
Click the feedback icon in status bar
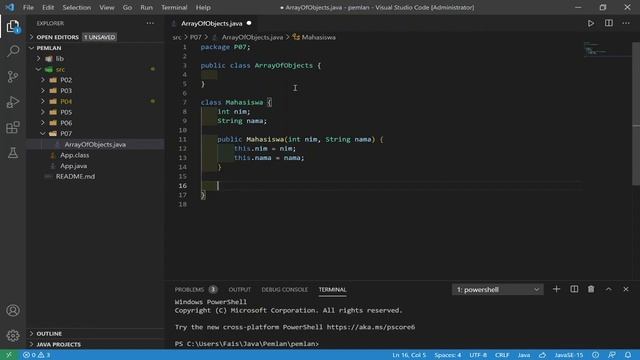(611, 355)
